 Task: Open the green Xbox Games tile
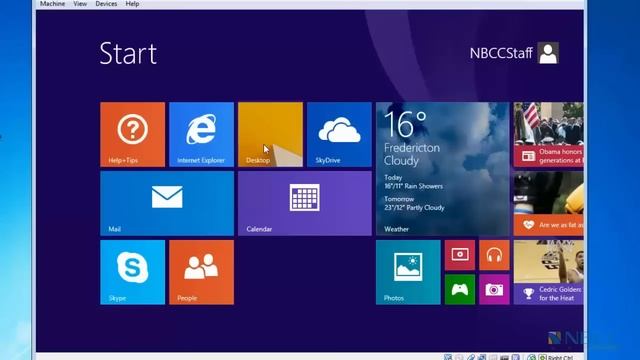click(460, 289)
